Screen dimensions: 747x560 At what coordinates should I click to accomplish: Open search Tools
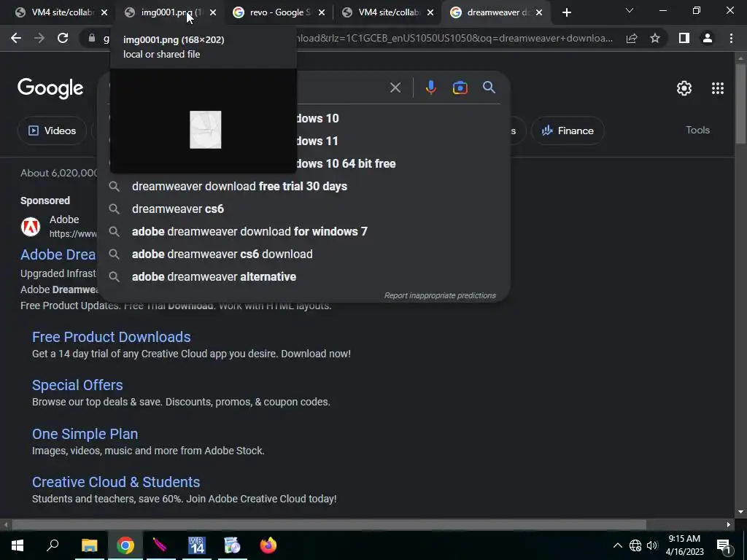pos(697,130)
